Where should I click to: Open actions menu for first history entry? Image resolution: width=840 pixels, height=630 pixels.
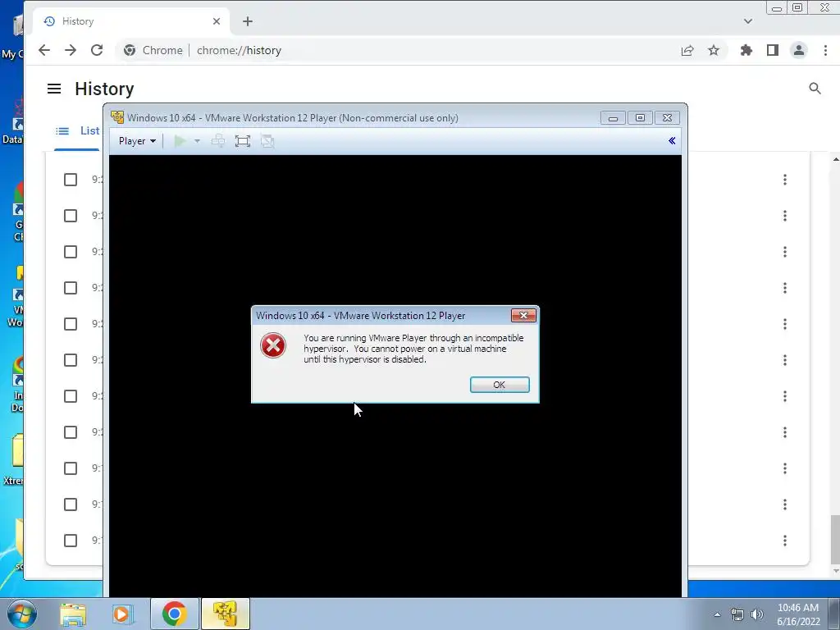coord(785,180)
